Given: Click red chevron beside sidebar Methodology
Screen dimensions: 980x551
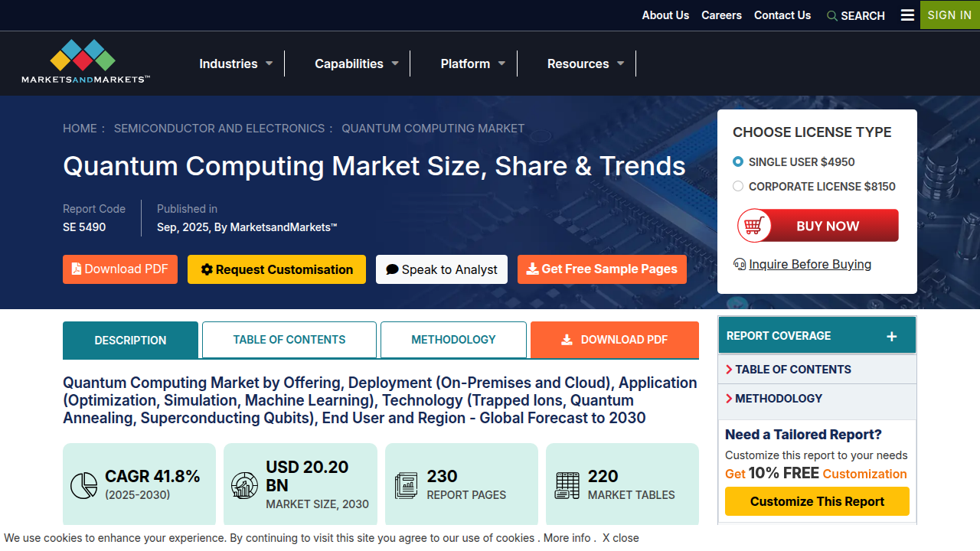Looking at the screenshot, I should pyautogui.click(x=729, y=399).
